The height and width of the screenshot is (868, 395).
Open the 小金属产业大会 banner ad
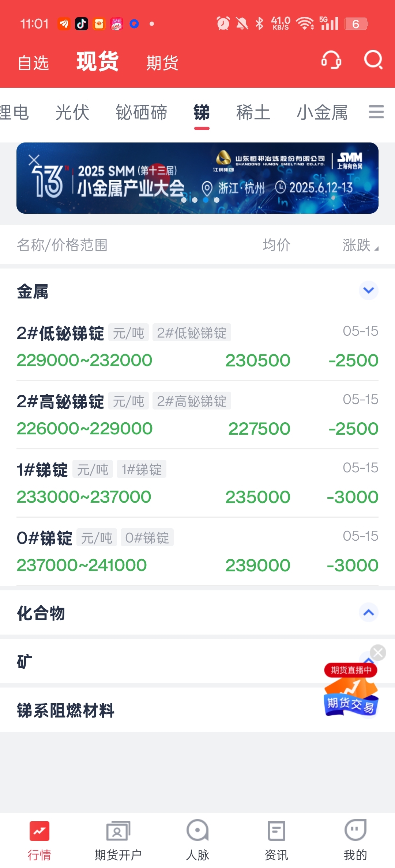coord(197,178)
